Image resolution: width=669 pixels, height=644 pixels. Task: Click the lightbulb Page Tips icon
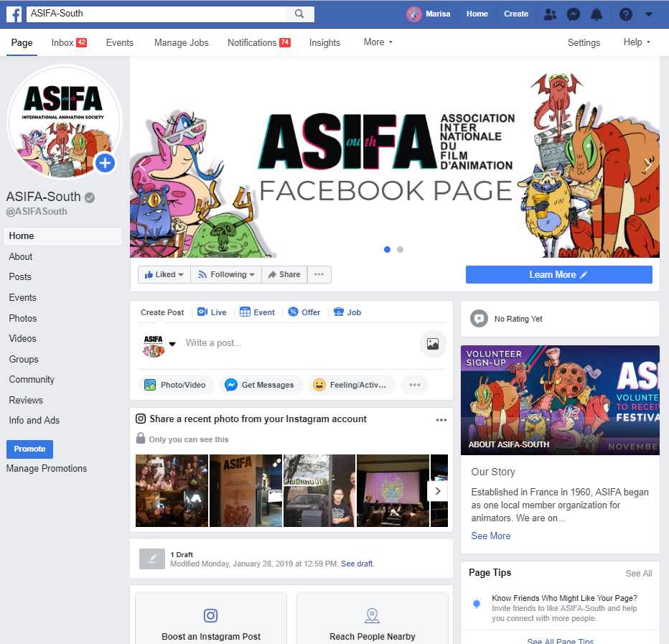(477, 604)
